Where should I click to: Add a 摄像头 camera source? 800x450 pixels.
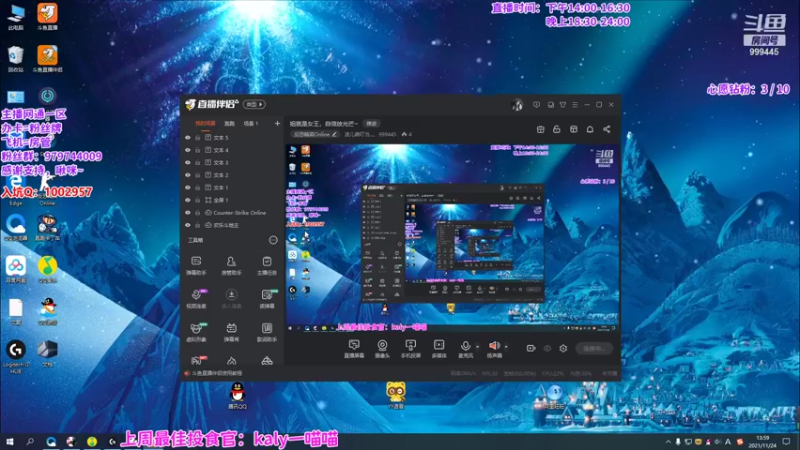point(382,349)
